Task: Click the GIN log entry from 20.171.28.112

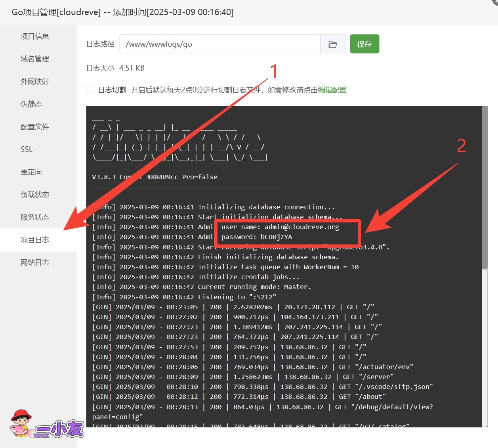Action: [233, 307]
